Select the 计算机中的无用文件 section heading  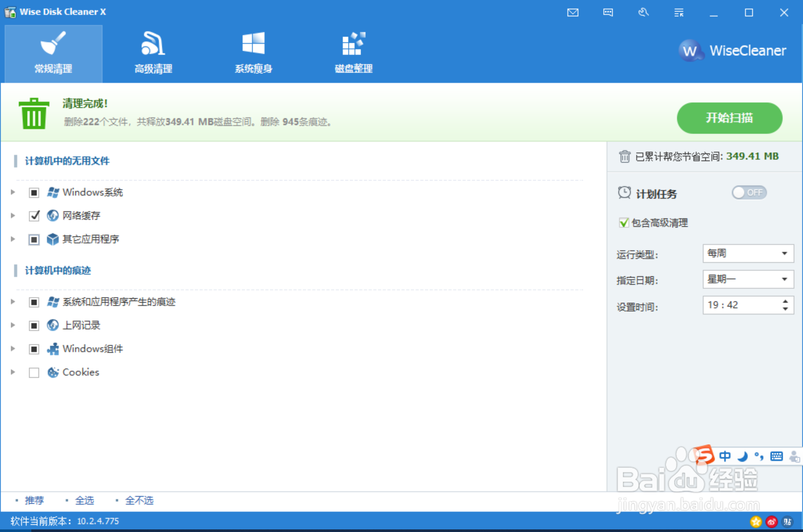coord(67,161)
